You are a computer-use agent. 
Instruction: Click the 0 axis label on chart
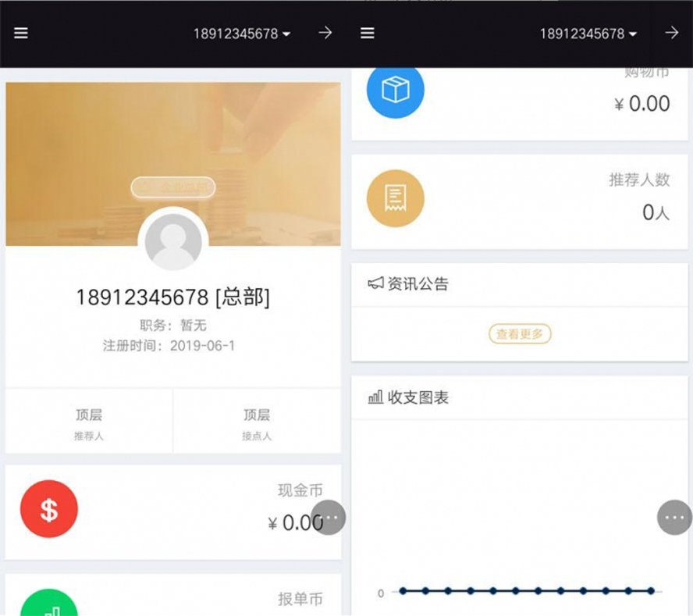pyautogui.click(x=381, y=593)
